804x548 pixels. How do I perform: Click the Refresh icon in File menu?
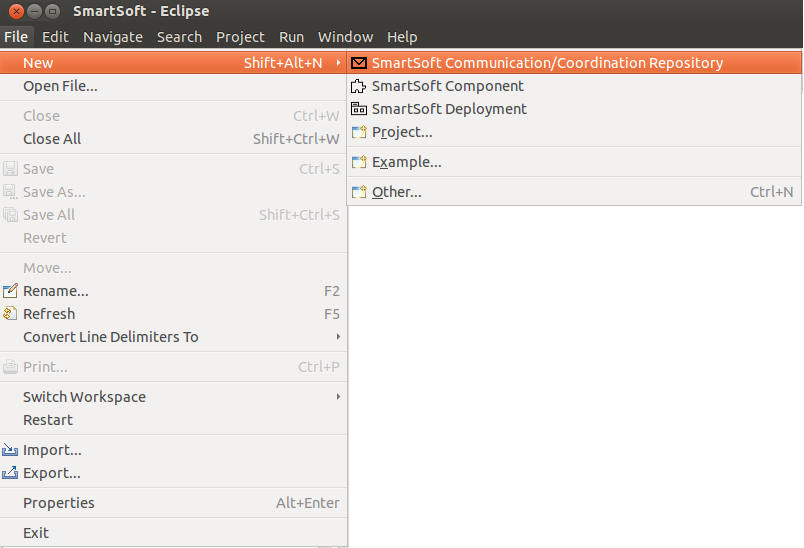(x=10, y=313)
